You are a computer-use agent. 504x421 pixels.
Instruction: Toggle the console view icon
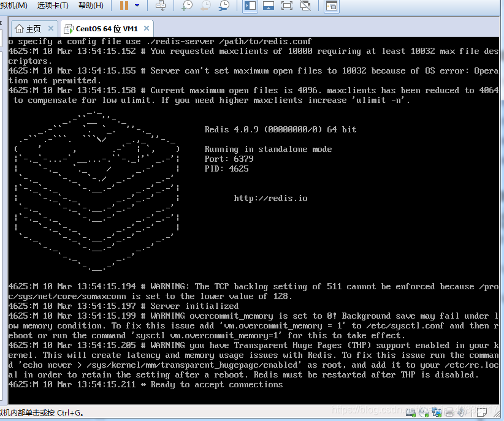pos(331,6)
